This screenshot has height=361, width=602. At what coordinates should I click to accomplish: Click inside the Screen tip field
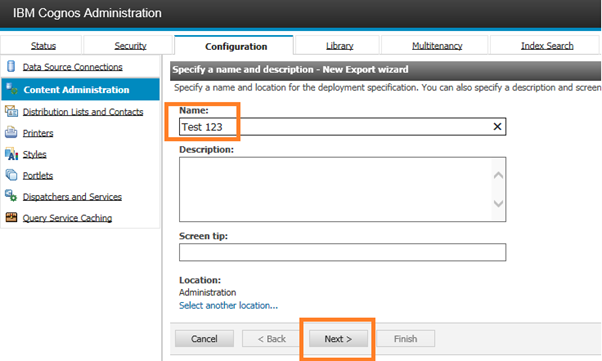342,252
